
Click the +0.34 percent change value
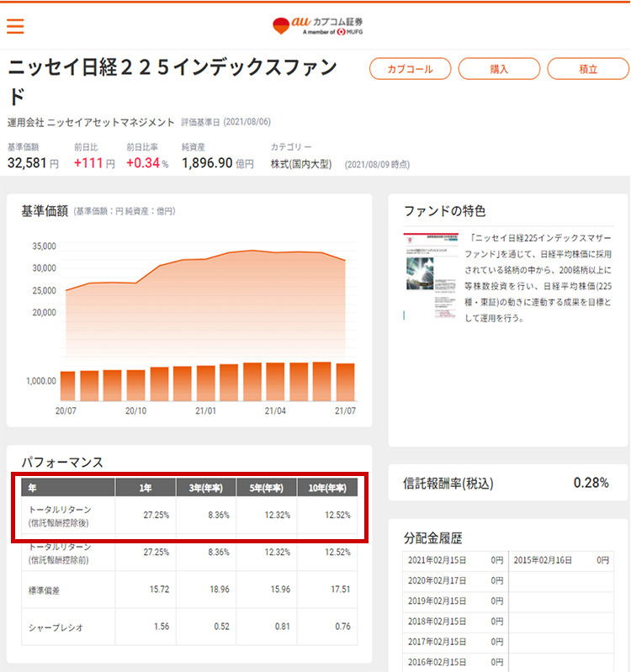pos(143,163)
